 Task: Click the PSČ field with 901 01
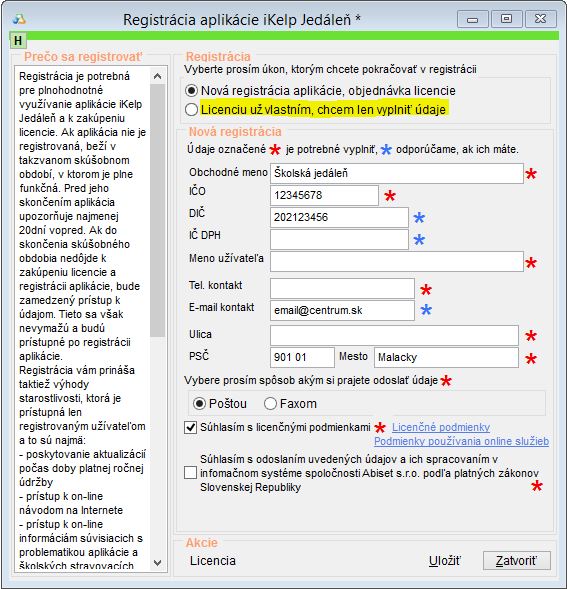click(302, 358)
